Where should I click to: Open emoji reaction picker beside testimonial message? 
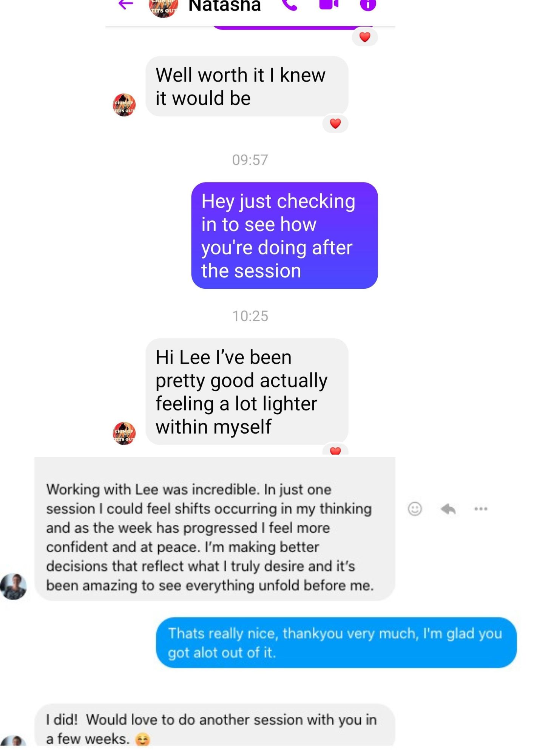415,509
